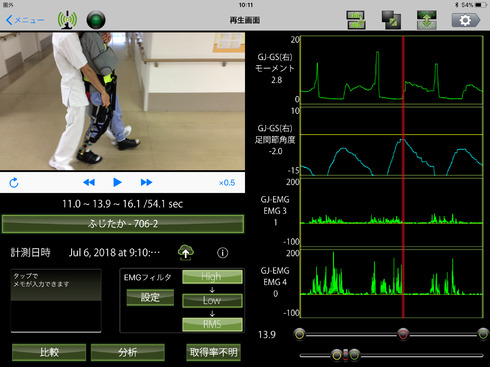Tap the memo field to enter notes
The height and width of the screenshot is (367, 490).
click(56, 301)
